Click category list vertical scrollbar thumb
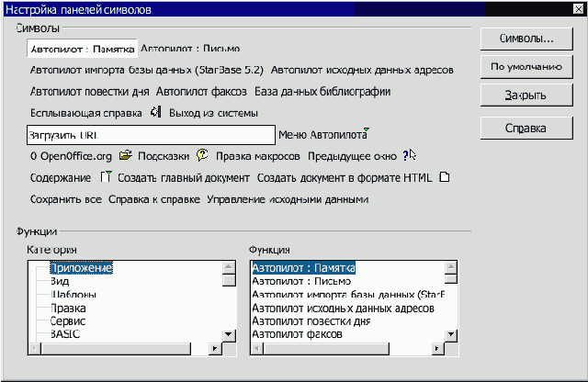 (x=229, y=280)
